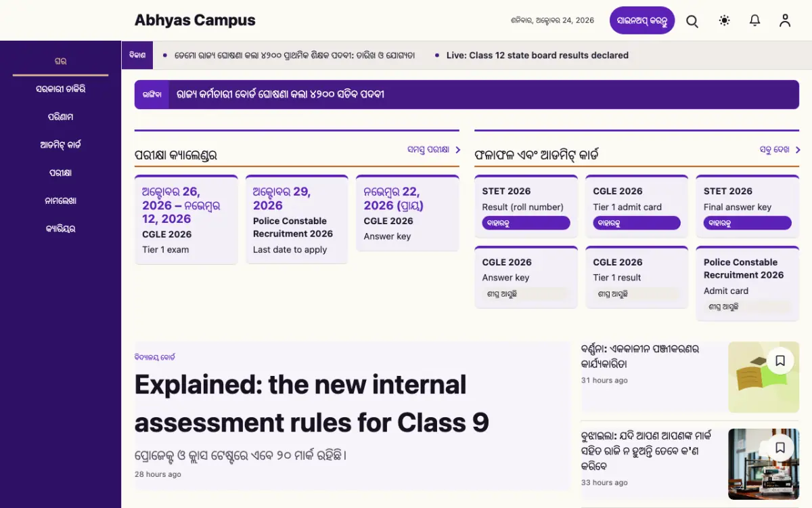Open the story beginning 'ବୁଝାଇଲା: ଯଦି ଆପଣ'
Image resolution: width=812 pixels, height=508 pixels.
click(646, 450)
